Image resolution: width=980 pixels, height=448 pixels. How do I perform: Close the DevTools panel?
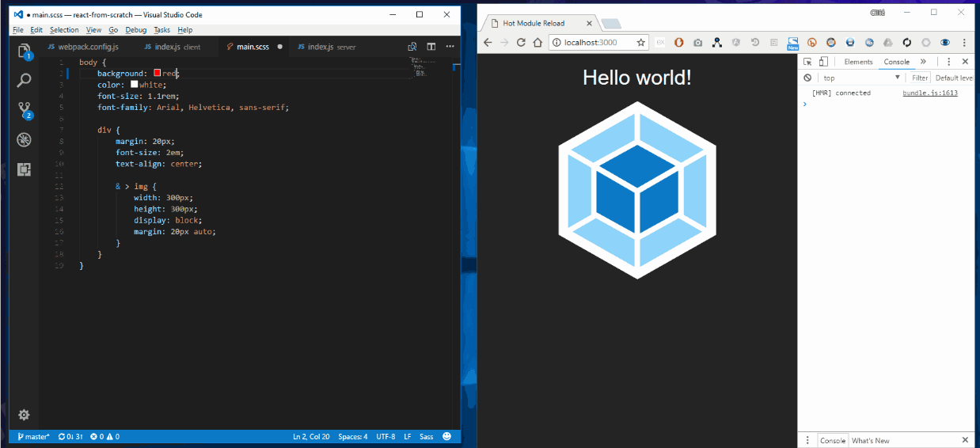click(965, 62)
